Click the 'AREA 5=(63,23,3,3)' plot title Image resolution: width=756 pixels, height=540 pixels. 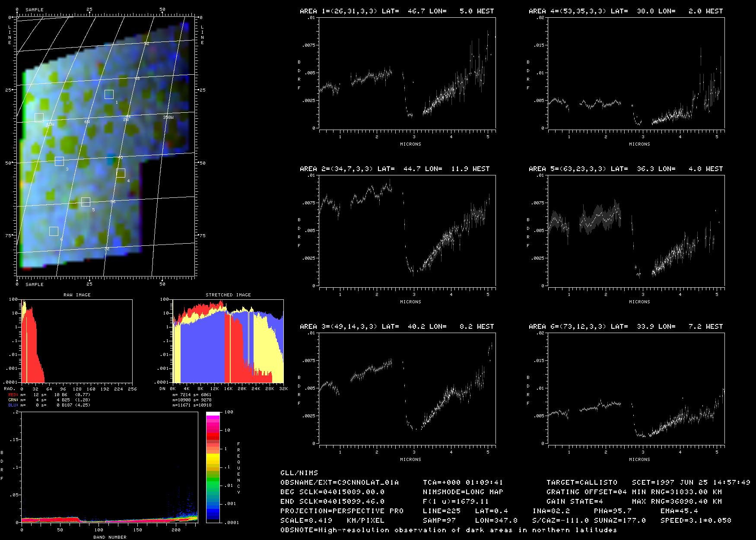coord(568,169)
